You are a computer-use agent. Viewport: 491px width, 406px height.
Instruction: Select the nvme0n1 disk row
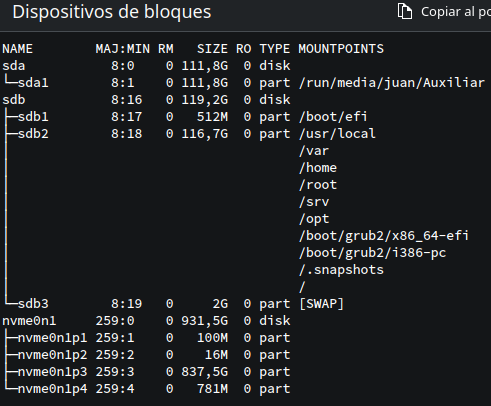click(146, 321)
